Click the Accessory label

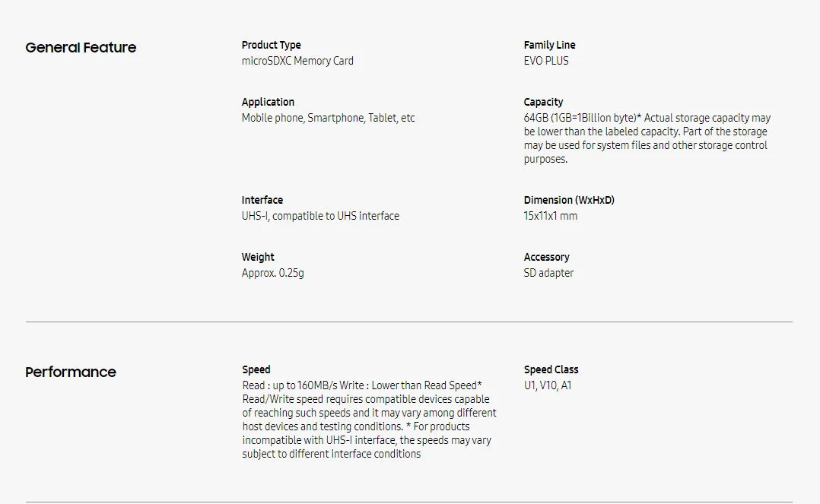pos(546,257)
